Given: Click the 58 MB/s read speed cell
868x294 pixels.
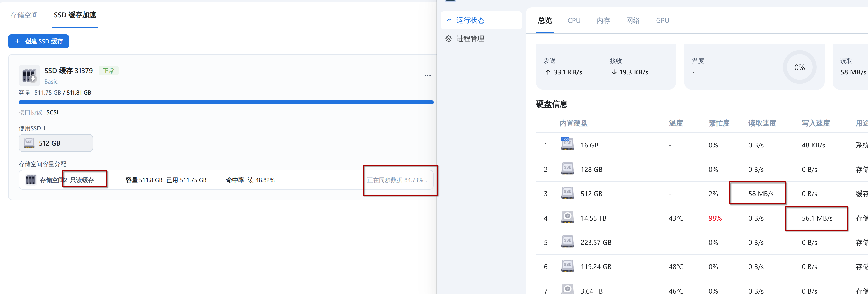Looking at the screenshot, I should (761, 194).
